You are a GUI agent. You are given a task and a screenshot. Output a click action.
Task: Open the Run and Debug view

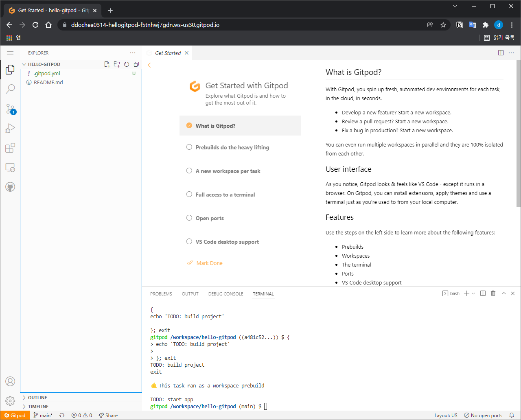coord(10,129)
